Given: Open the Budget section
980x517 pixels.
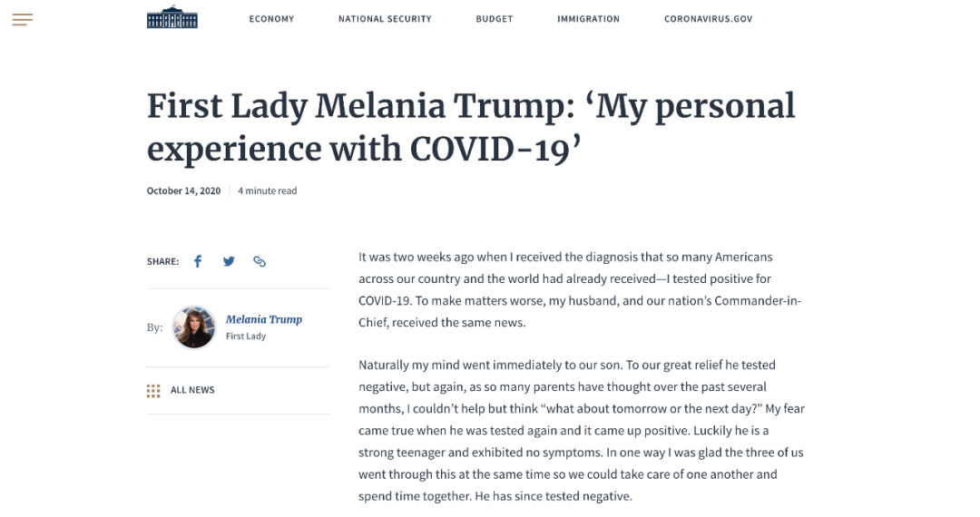Looking at the screenshot, I should coord(495,19).
